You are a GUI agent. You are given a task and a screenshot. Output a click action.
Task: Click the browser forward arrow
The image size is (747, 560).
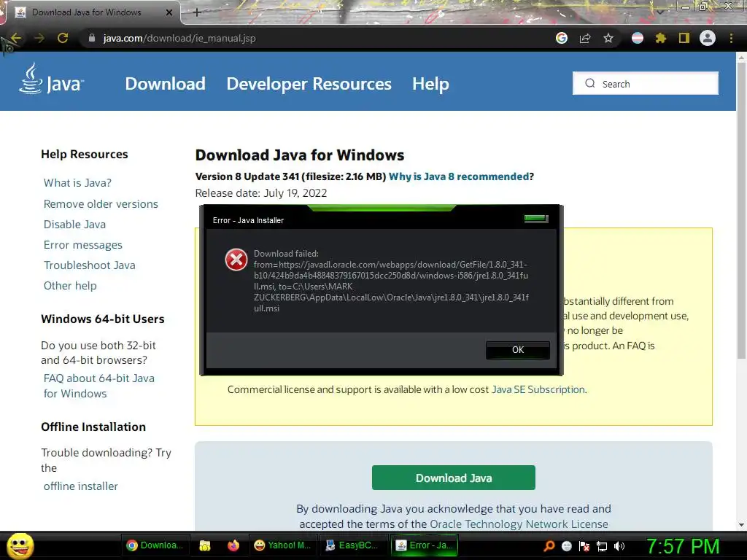[x=39, y=38]
